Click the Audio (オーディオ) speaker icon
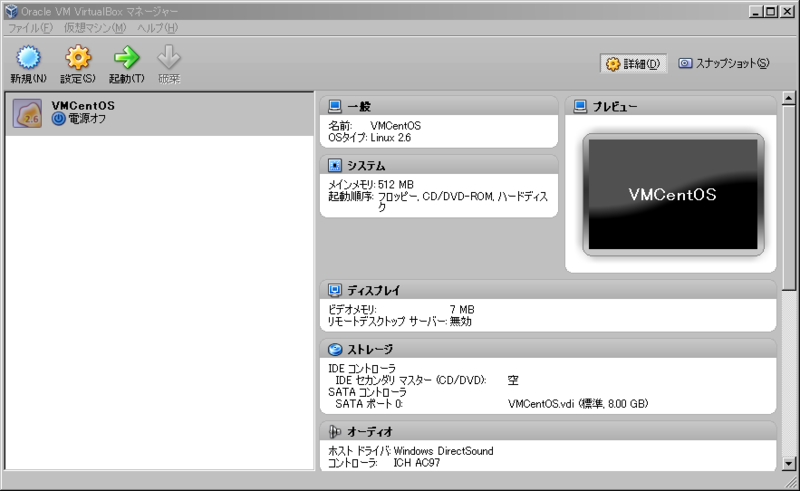This screenshot has height=491, width=800. [335, 432]
